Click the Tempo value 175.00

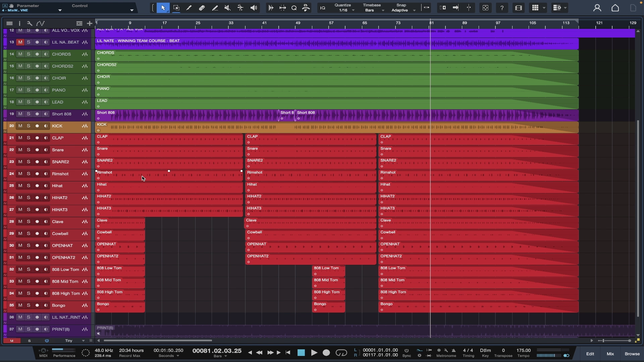(523, 350)
